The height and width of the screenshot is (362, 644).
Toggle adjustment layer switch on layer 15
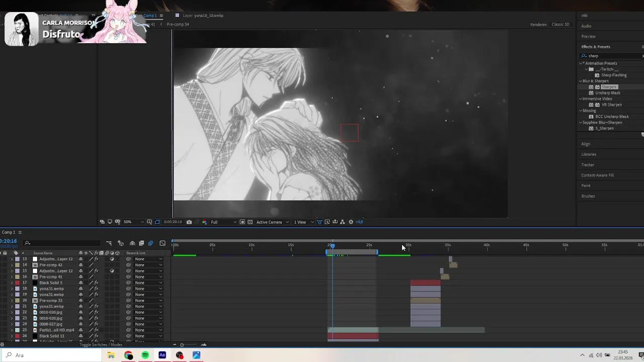pos(112,271)
